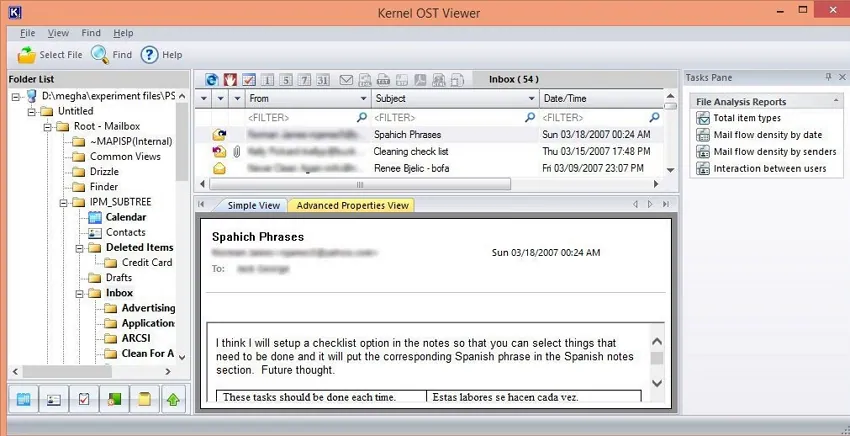Select the 5-day calendar view icon

[286, 80]
